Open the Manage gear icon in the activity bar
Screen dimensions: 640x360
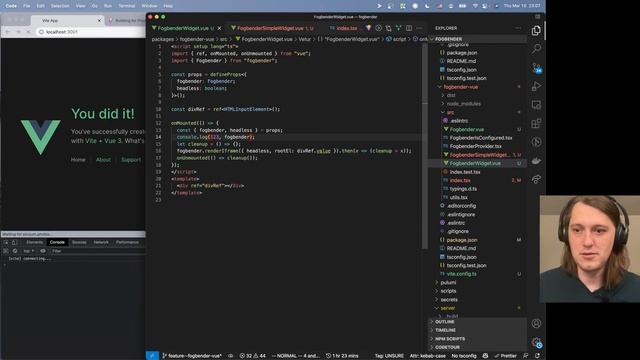(x=536, y=342)
